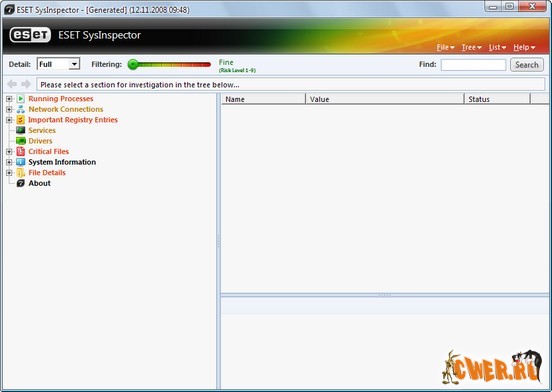Expand the Running Processes node
Image resolution: width=552 pixels, height=392 pixels.
pos(9,99)
